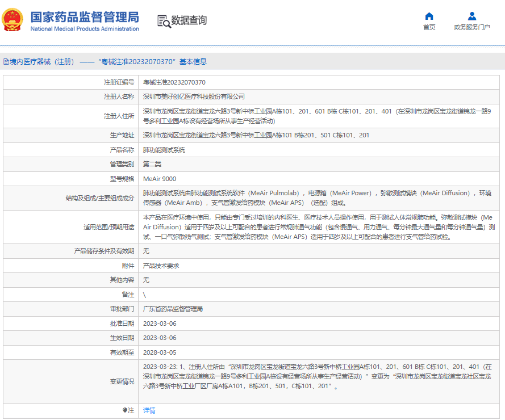Click the production address value text

256,135
